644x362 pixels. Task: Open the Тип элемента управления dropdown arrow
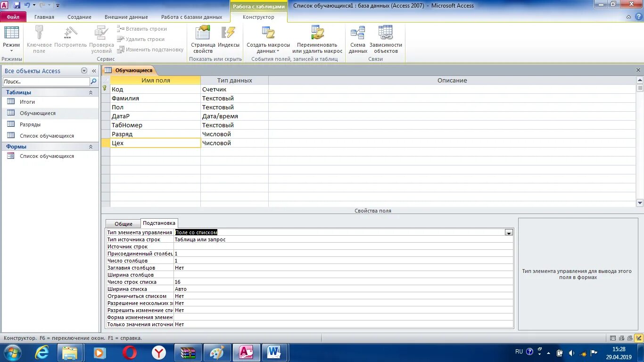point(509,232)
